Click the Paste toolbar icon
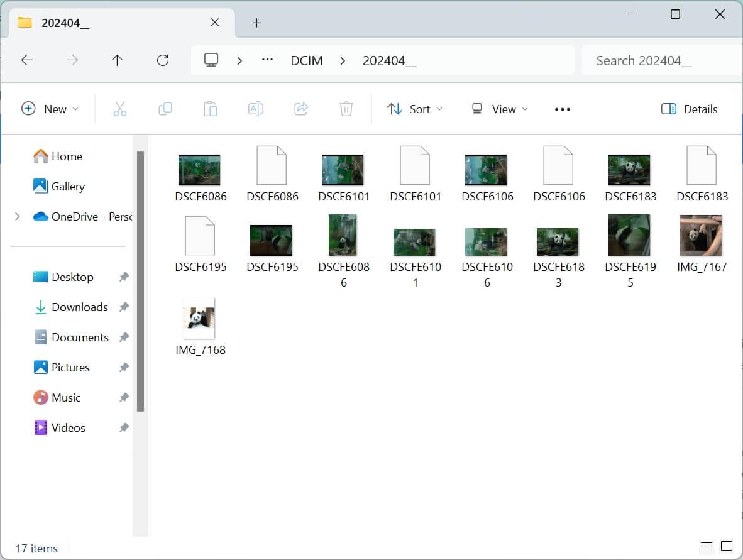This screenshot has height=560, width=743. 211,109
